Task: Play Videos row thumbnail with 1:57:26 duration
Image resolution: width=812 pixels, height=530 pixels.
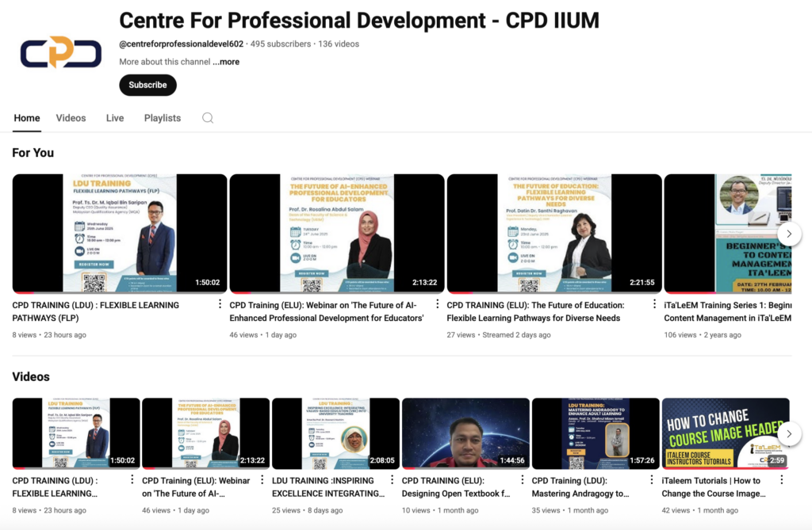Action: pyautogui.click(x=596, y=433)
